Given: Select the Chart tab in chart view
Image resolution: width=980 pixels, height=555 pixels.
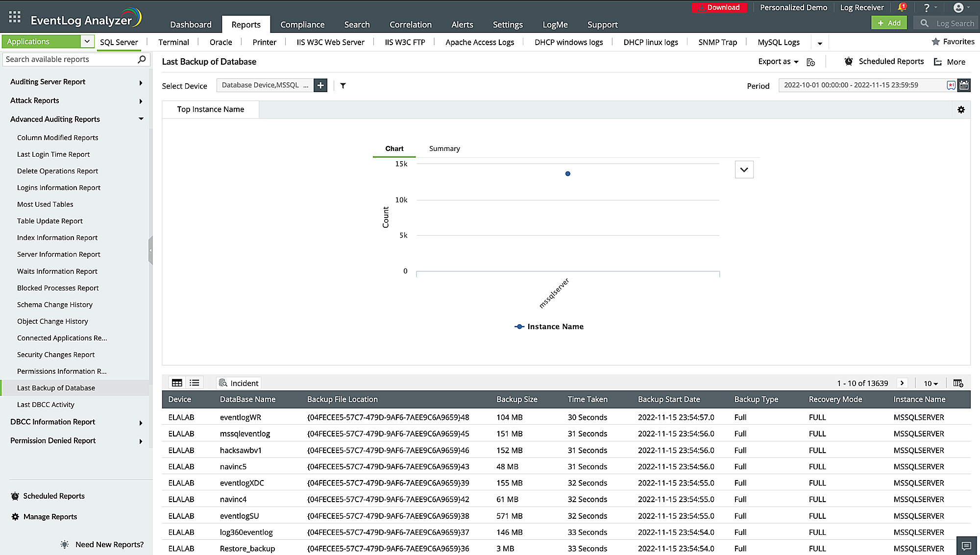Looking at the screenshot, I should (x=394, y=149).
